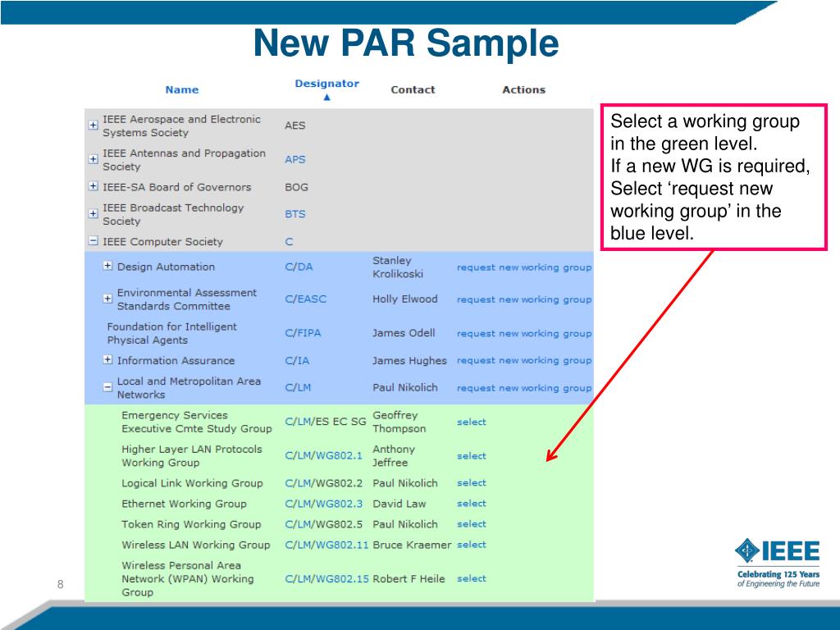The width and height of the screenshot is (840, 630).
Task: Expand IEEE-SA Board of Governors node
Action: coord(94,186)
